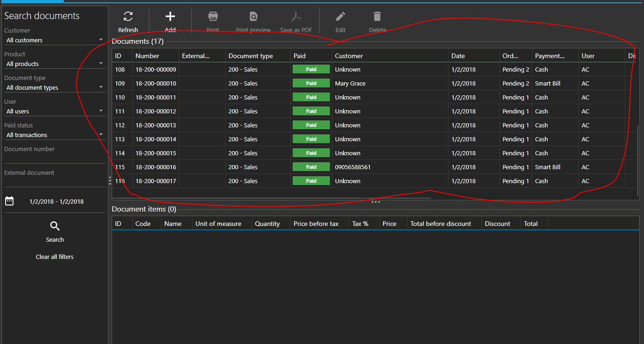Select the Mary Grace document row

[x=350, y=84]
